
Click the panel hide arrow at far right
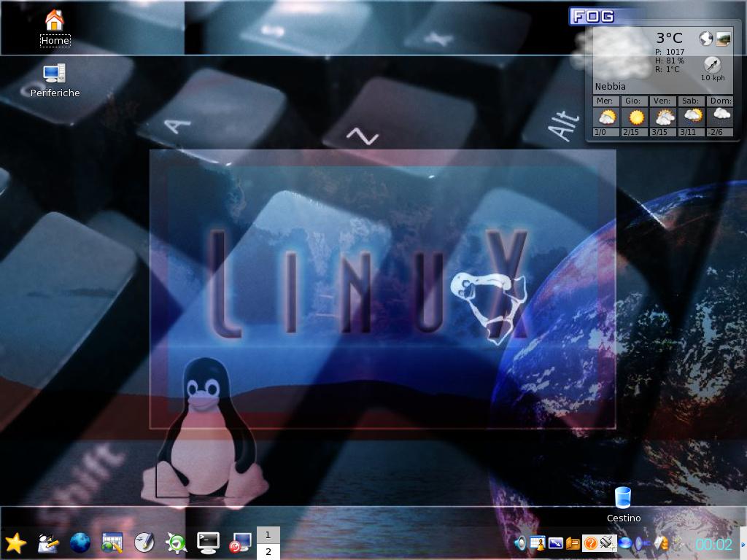[743, 544]
